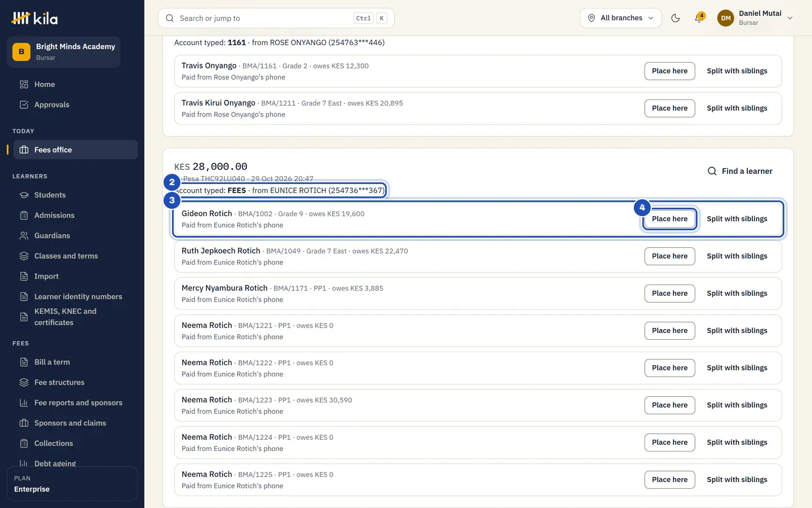Viewport: 812px width, 508px height.
Task: Click the Find a learner magnifier icon
Action: (712, 171)
